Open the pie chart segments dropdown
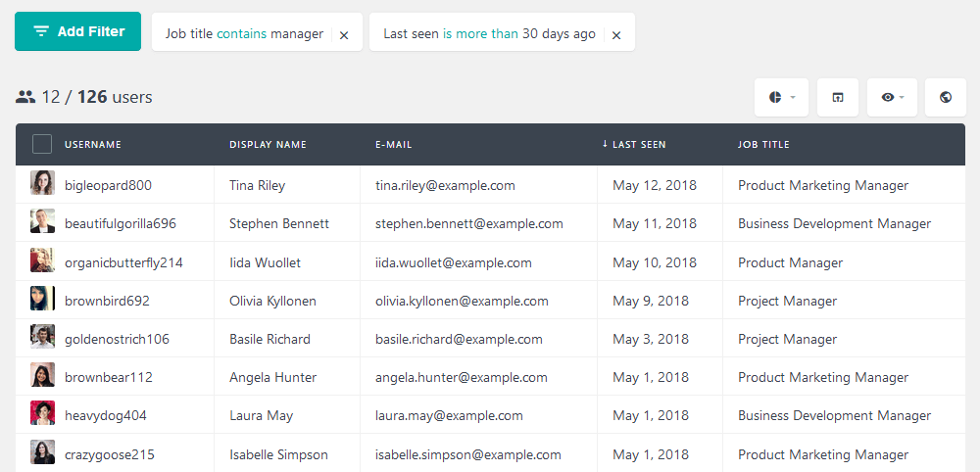The image size is (980, 472). (x=781, y=97)
